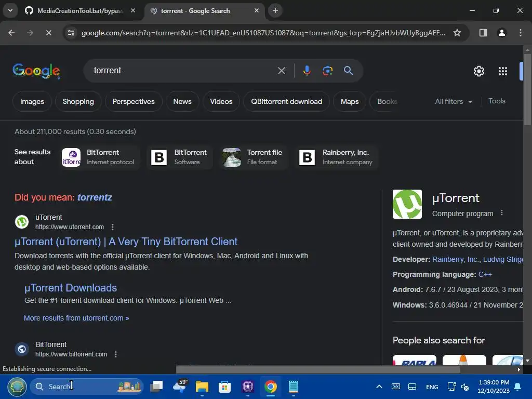Filter results by Shopping
This screenshot has width=532, height=399.
(78, 101)
